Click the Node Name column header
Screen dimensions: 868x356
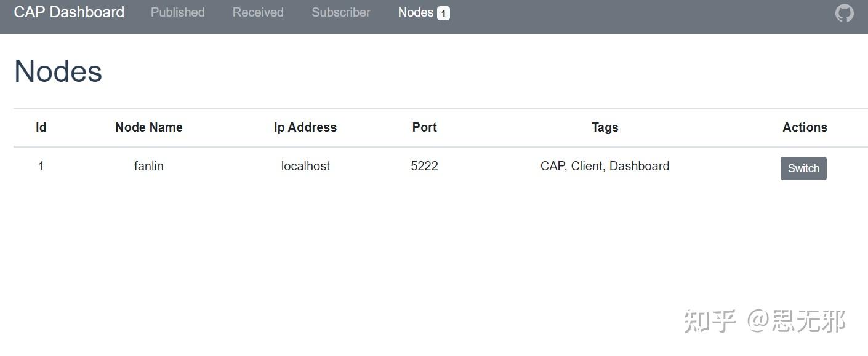pyautogui.click(x=148, y=127)
